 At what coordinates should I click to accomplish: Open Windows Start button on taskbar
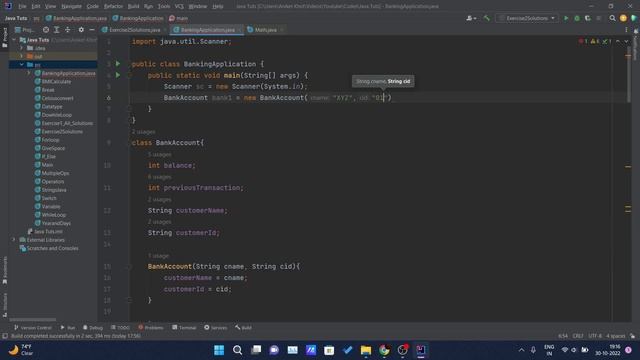[x=219, y=350]
